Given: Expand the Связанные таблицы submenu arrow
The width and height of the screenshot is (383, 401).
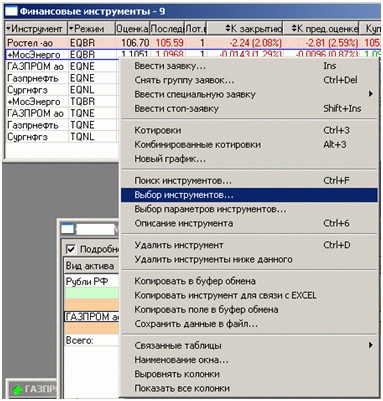Looking at the screenshot, I should (x=371, y=345).
